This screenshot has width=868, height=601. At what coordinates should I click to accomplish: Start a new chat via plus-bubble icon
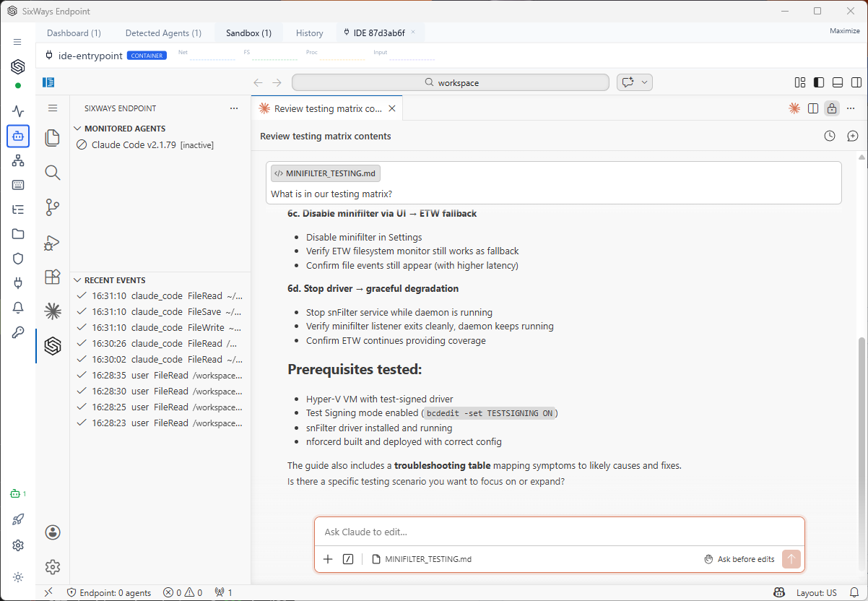(x=853, y=136)
